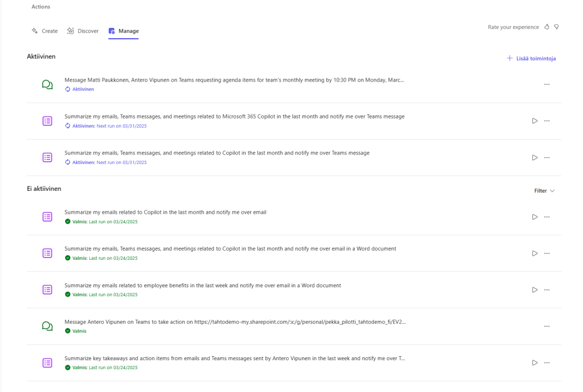
Task: Expand the Filter dropdown
Action: pyautogui.click(x=544, y=191)
